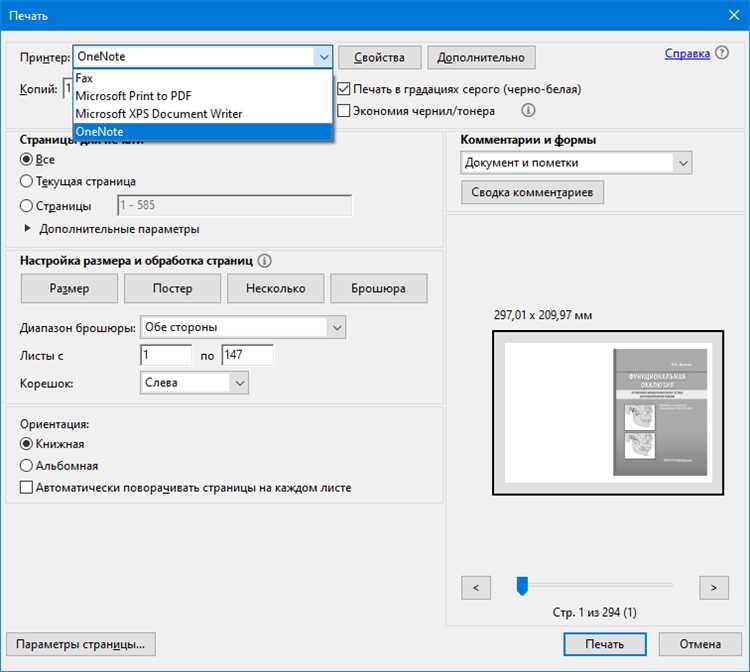Choose the Несколько pages option
This screenshot has height=672, width=750.
pos(276,288)
